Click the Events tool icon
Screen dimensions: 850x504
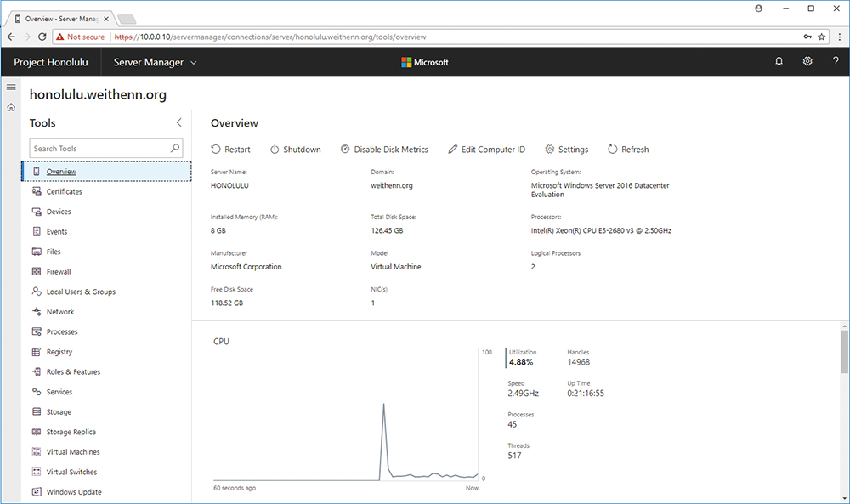click(x=37, y=231)
